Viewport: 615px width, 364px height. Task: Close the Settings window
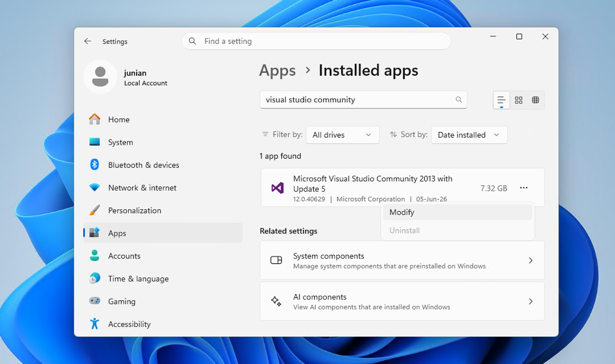coord(545,36)
